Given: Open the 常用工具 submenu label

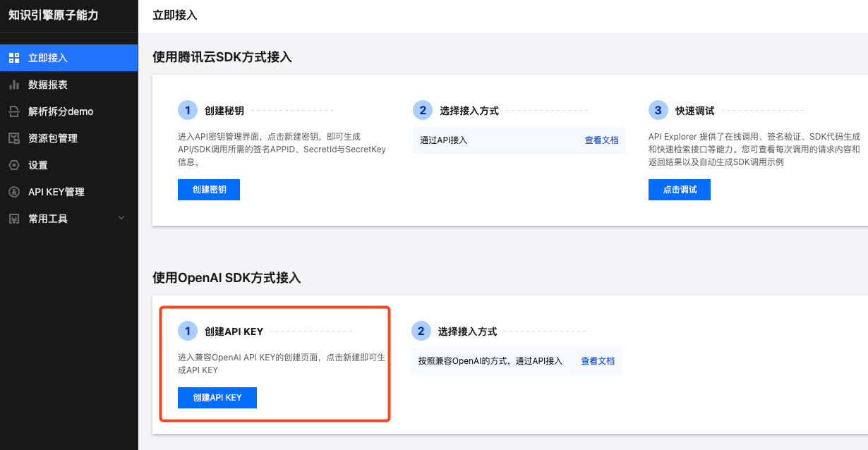Looking at the screenshot, I should tap(48, 219).
